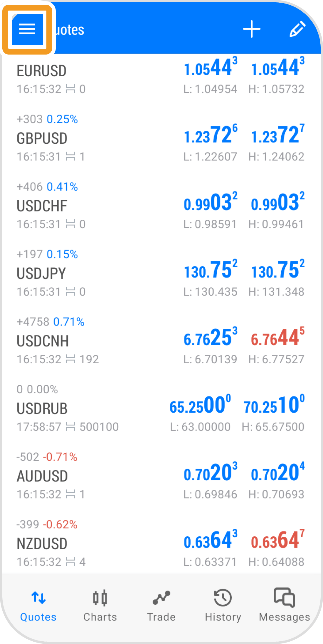Tap the Trade line-graph icon

(x=161, y=598)
